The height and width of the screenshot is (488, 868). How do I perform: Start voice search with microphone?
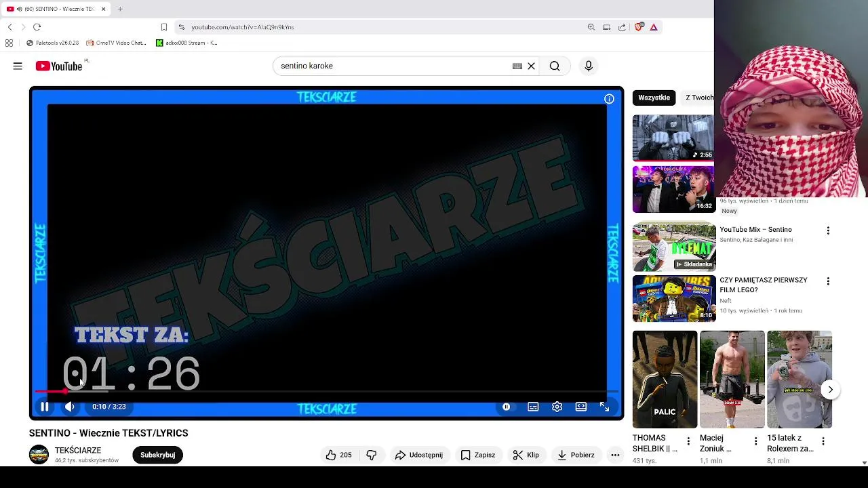point(589,66)
